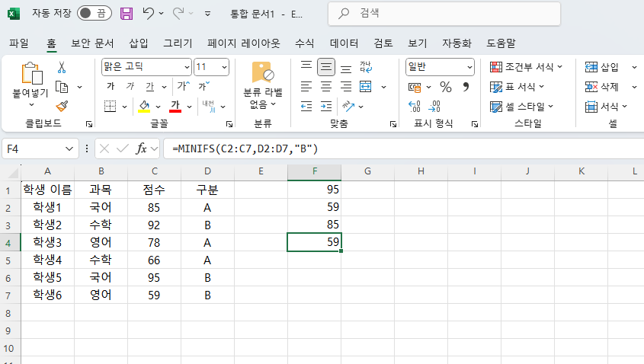Viewport: 644px width, 364px height.
Task: Apply comma style number format
Action: (465, 86)
